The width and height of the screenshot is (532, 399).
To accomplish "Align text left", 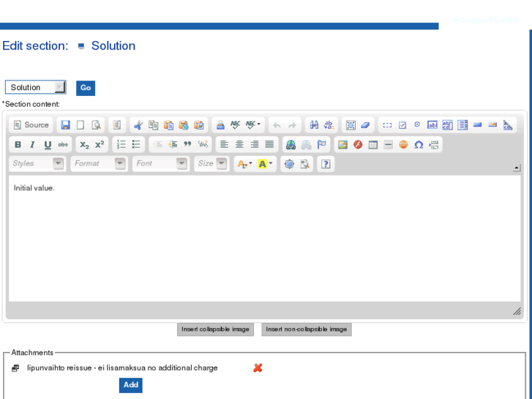I will 224,145.
